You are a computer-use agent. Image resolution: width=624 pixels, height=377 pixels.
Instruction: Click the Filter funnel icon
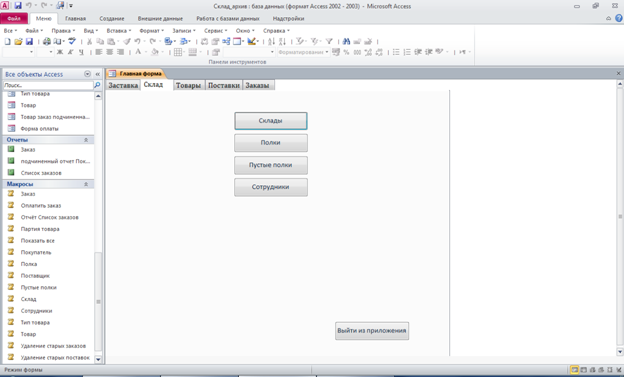coord(329,41)
